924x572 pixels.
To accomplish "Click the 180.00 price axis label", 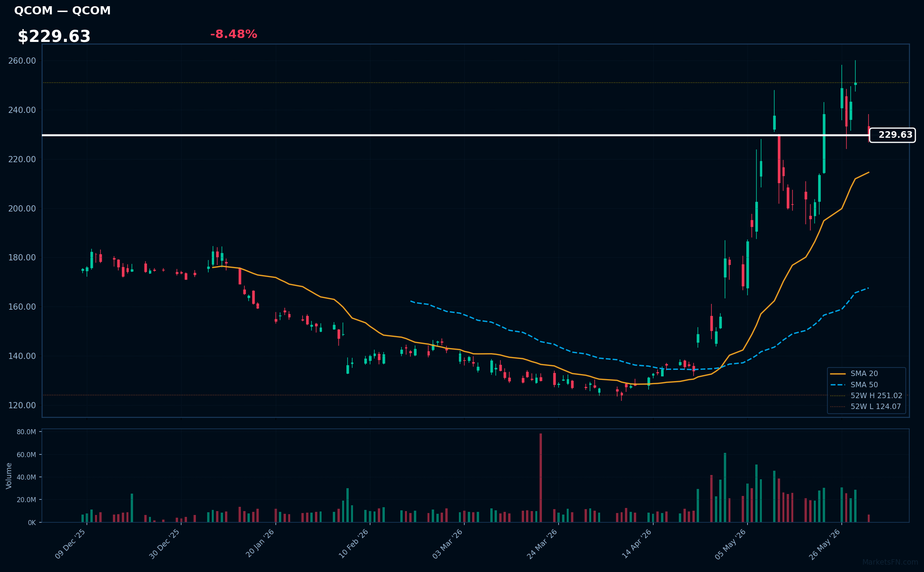I will [22, 258].
